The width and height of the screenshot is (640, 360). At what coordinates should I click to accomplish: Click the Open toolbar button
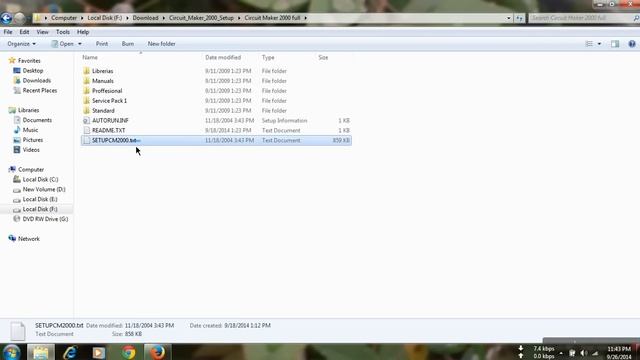click(62, 44)
